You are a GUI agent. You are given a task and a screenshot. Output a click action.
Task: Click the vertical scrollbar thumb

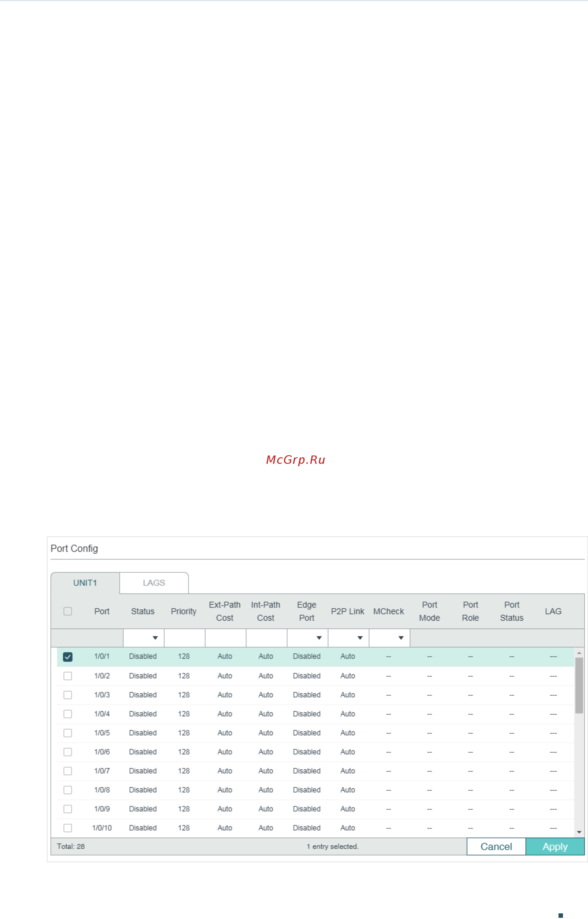[579, 686]
